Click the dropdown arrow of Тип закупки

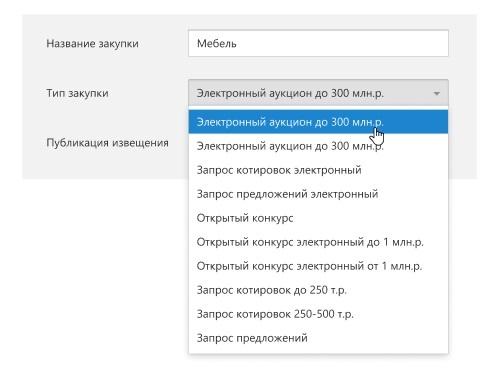[x=436, y=93]
